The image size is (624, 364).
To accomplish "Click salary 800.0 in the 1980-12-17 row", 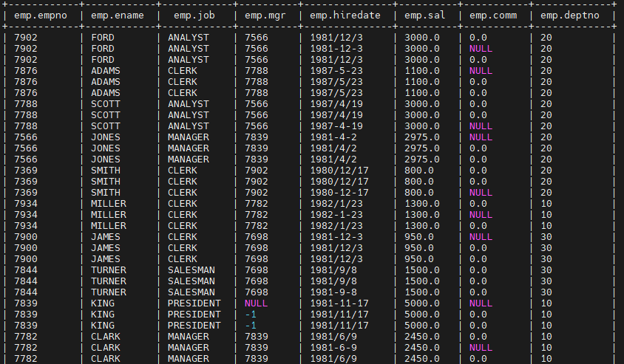I will point(419,192).
